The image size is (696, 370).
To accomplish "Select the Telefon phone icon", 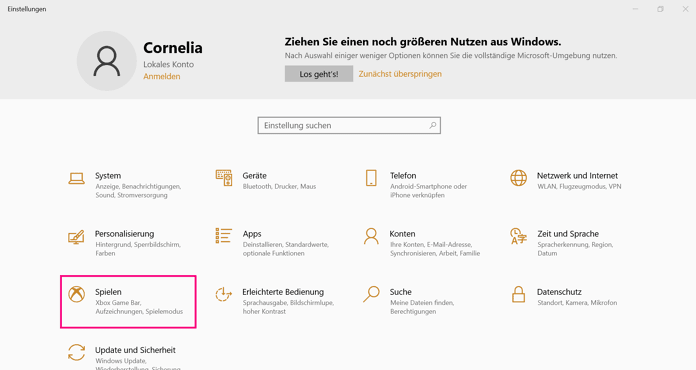I will click(x=371, y=178).
